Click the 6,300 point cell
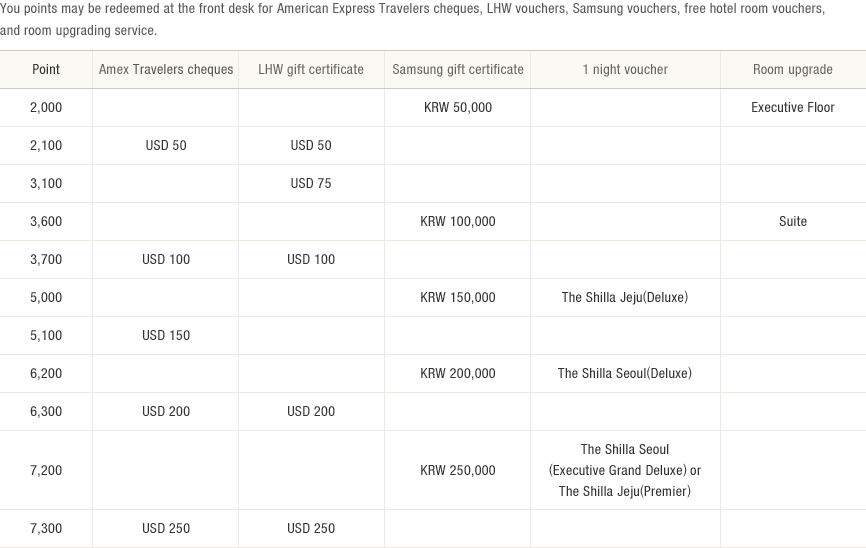Viewport: 866px width, 548px height. (46, 412)
